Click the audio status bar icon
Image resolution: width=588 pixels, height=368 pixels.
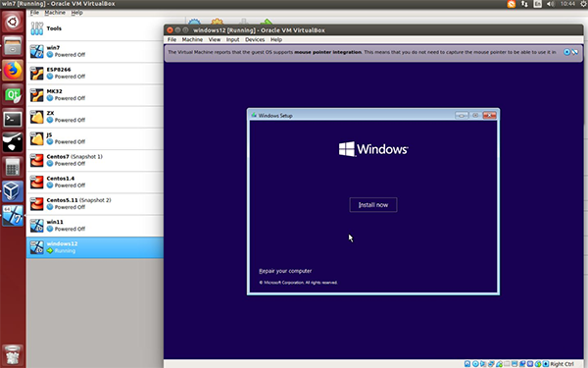pos(482,364)
